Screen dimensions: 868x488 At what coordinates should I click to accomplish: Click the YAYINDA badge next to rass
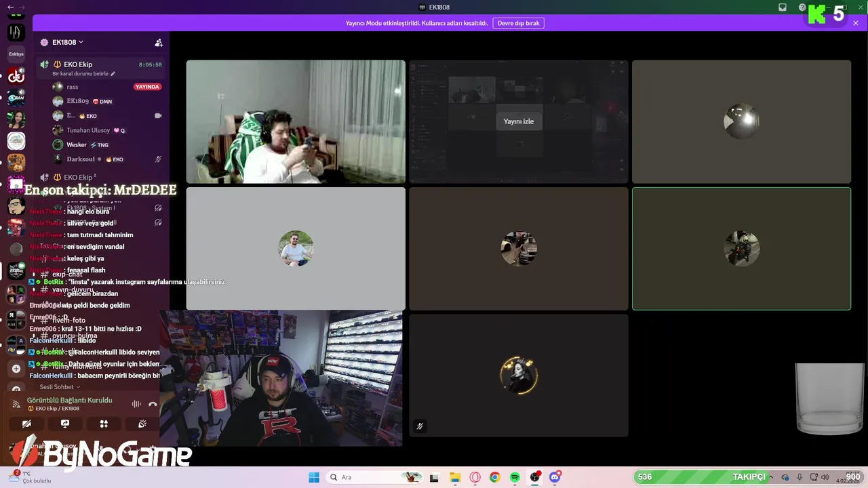point(147,87)
